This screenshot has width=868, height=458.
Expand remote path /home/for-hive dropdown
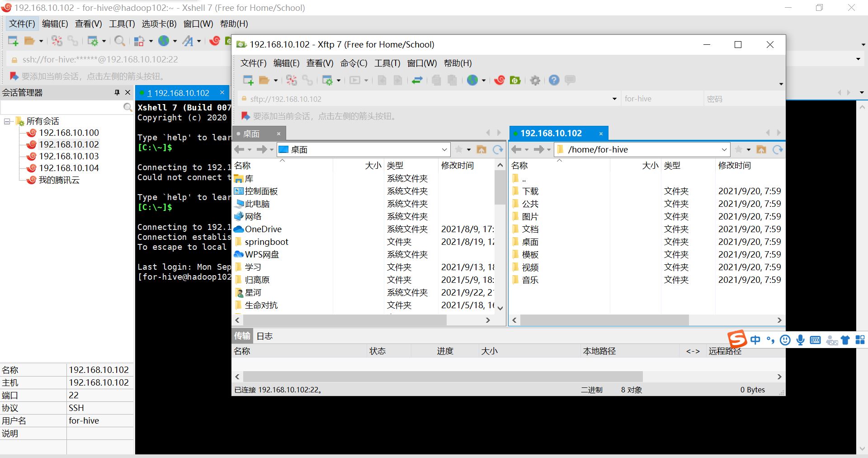pos(724,149)
